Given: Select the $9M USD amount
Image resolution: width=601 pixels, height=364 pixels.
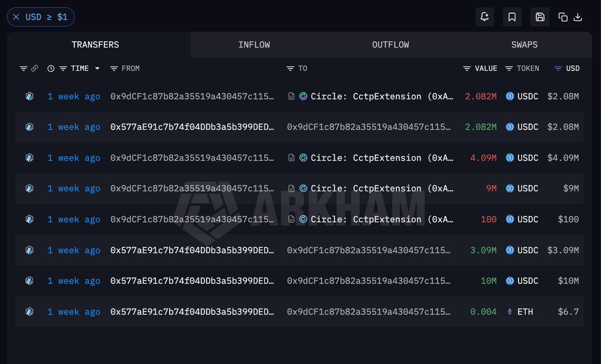Looking at the screenshot, I should coord(571,188).
